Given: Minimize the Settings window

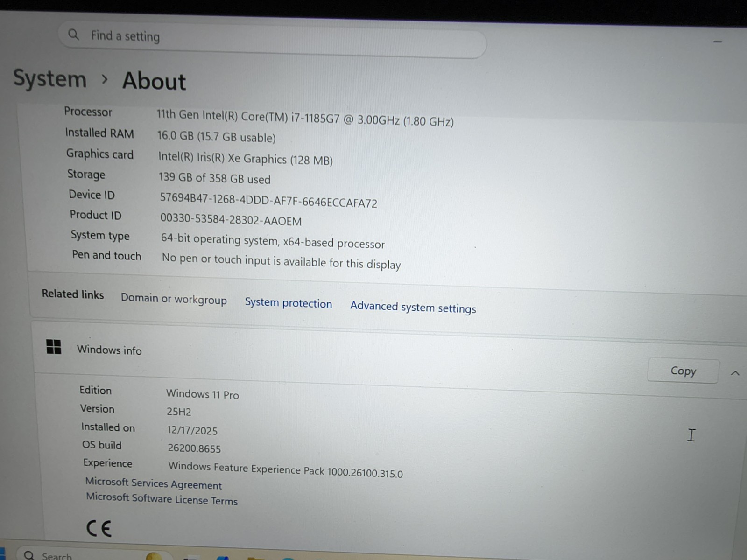Looking at the screenshot, I should tap(718, 42).
